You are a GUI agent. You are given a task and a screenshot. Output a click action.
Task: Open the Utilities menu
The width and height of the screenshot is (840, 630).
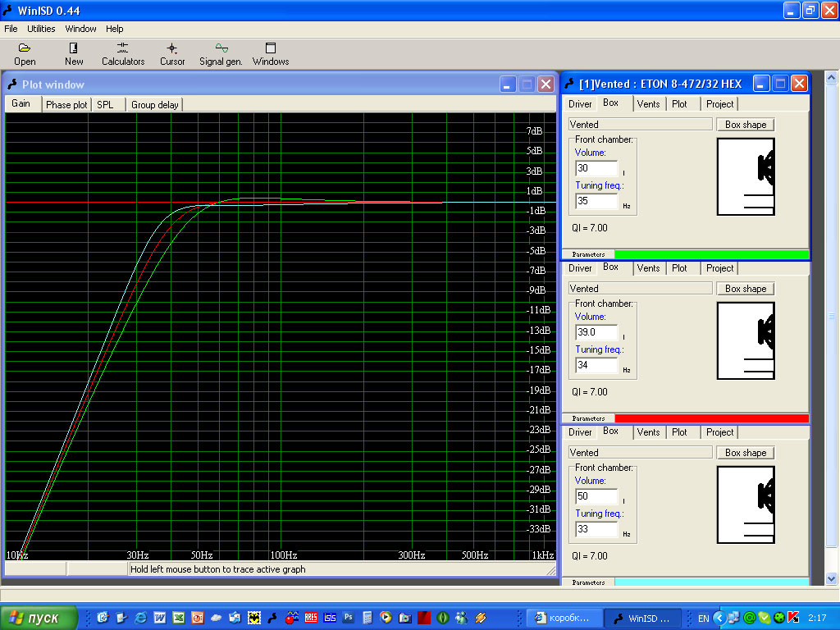[41, 29]
